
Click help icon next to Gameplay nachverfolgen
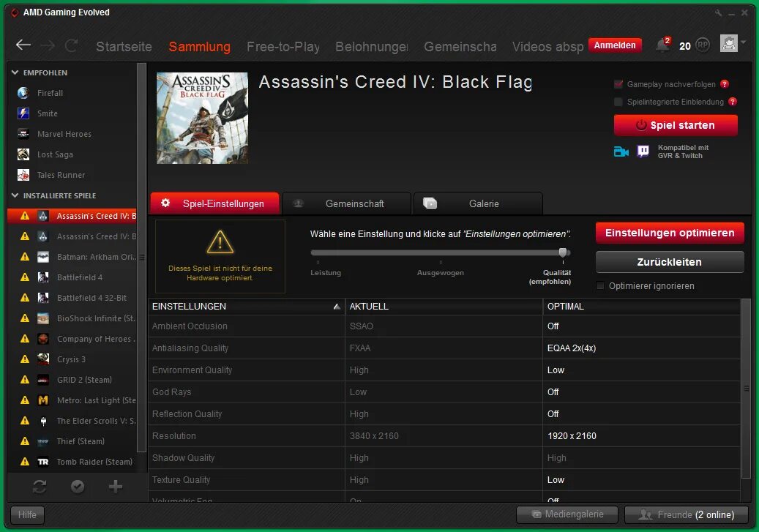coord(725,84)
